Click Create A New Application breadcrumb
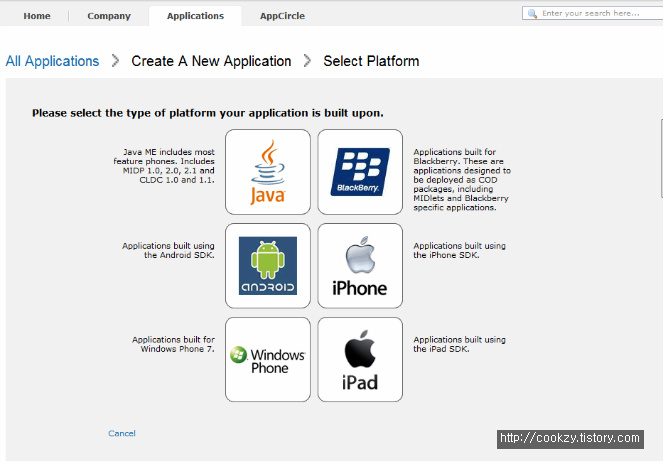663x464 pixels. click(211, 61)
